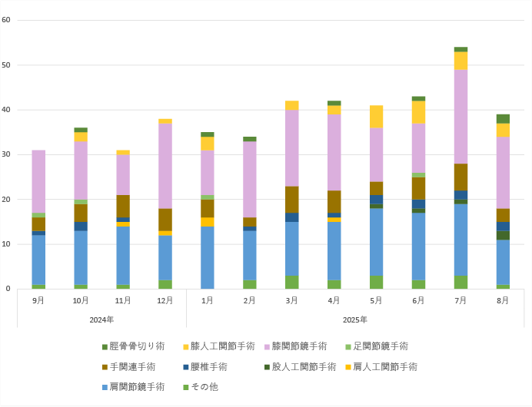Click the 60 value on vertical axis
The height and width of the screenshot is (407, 532).
(x=6, y=20)
